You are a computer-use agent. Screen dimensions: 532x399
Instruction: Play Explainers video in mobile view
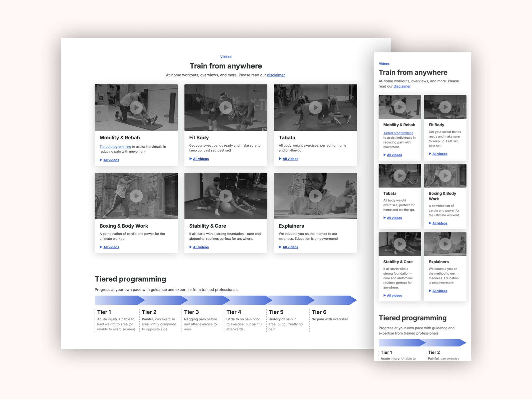445,244
